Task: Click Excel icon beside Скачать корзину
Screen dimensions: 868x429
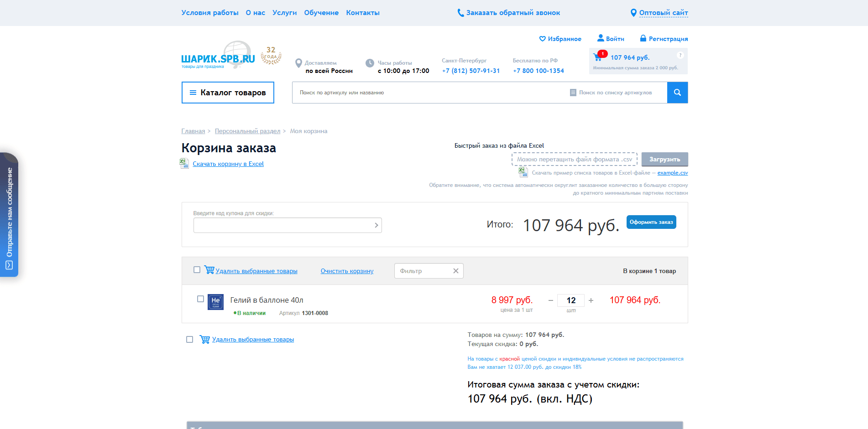Action: [x=184, y=163]
